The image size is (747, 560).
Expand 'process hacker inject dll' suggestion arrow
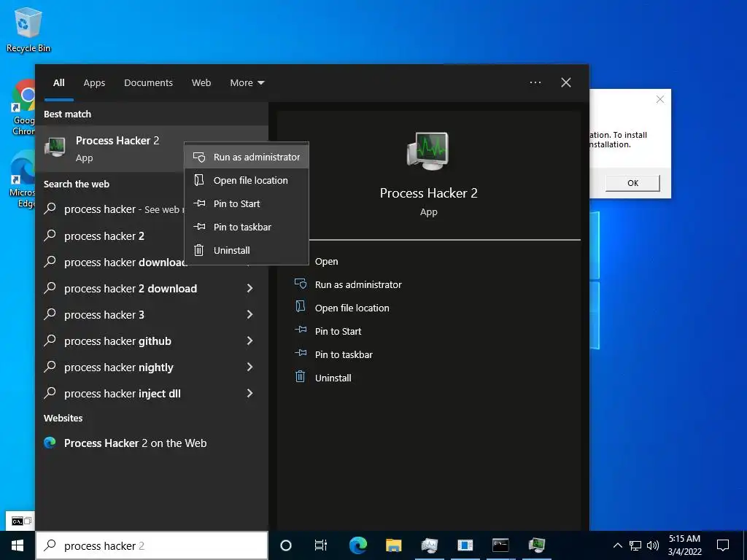[x=249, y=393]
